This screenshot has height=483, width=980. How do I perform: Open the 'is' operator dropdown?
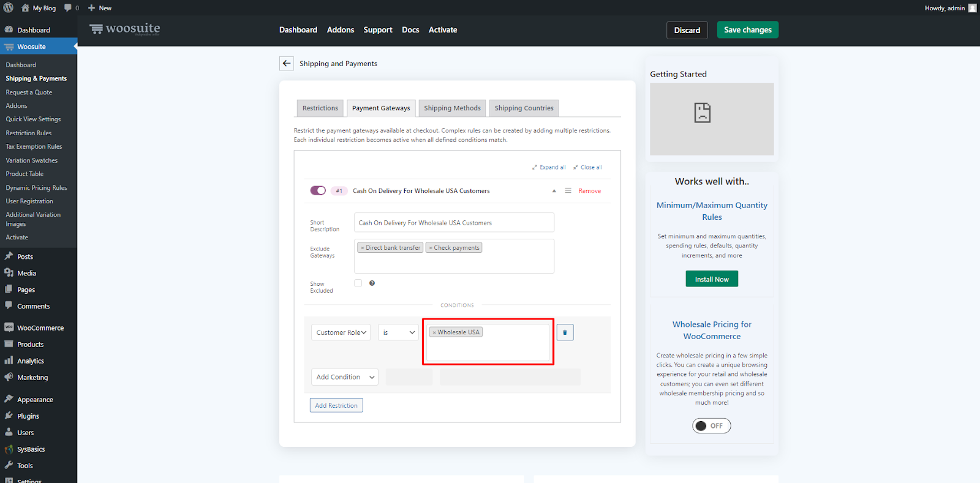(x=398, y=332)
